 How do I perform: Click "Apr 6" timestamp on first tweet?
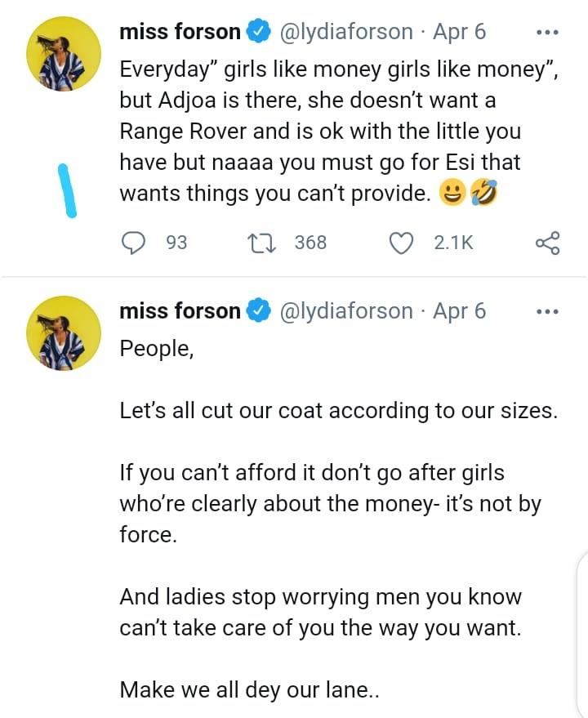(458, 33)
